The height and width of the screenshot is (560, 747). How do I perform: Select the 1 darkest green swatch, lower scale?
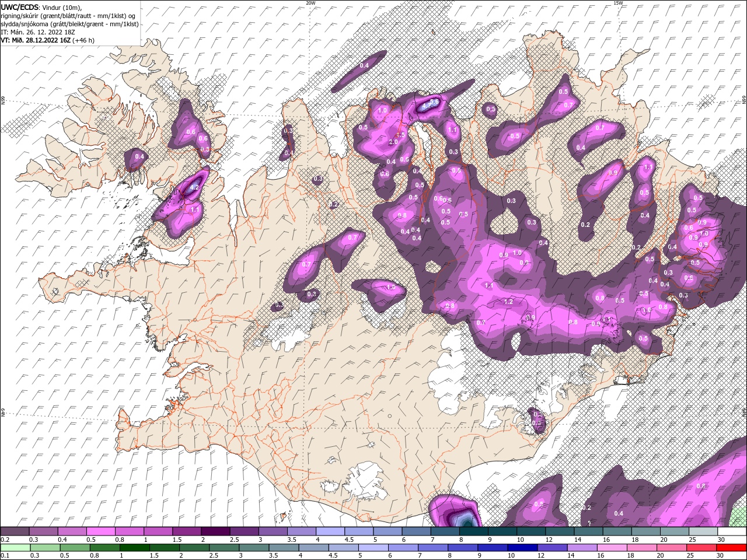[135, 548]
